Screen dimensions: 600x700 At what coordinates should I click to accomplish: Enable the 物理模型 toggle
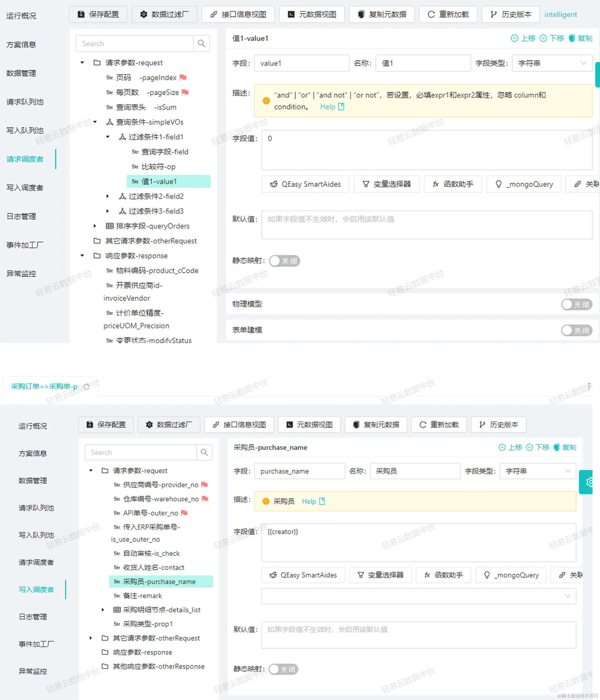(x=577, y=304)
